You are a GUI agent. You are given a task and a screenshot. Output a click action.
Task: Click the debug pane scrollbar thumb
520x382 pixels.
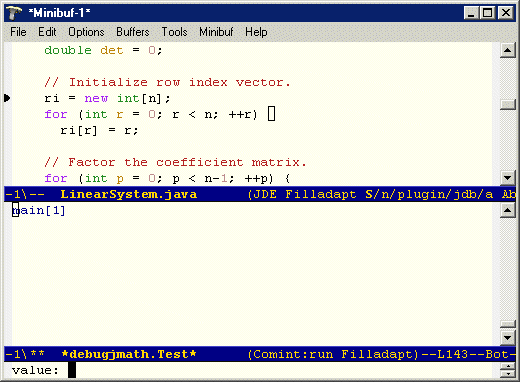coord(507,324)
